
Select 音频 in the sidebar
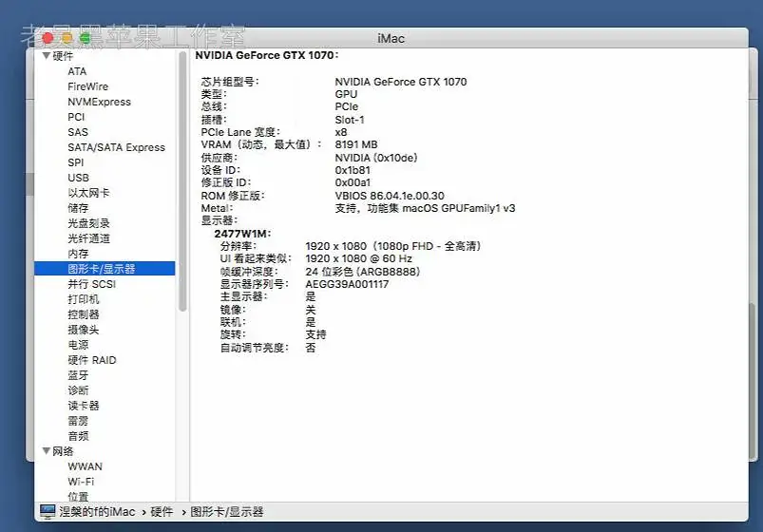[x=78, y=436]
